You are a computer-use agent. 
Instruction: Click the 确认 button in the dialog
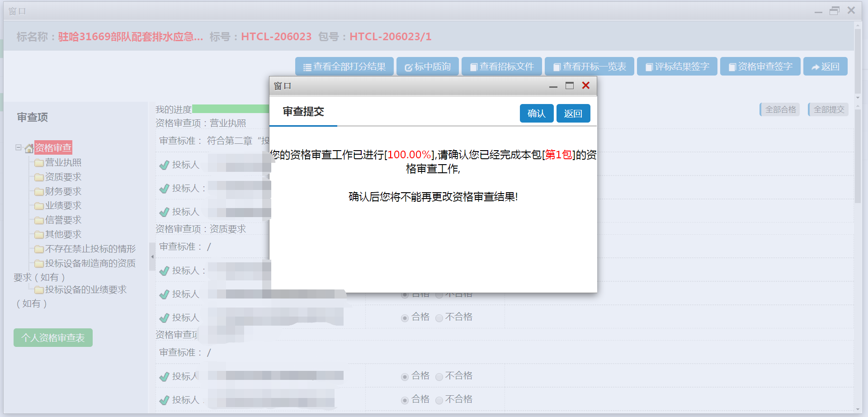(x=536, y=114)
